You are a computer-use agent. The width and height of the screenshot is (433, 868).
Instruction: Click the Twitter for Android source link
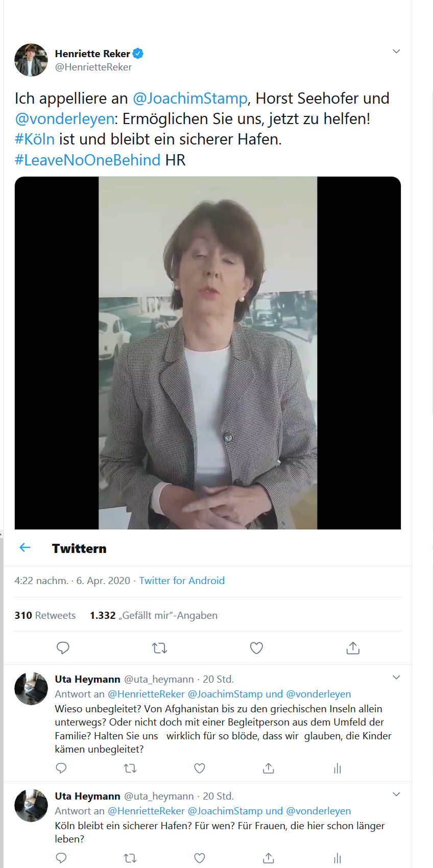click(x=182, y=581)
